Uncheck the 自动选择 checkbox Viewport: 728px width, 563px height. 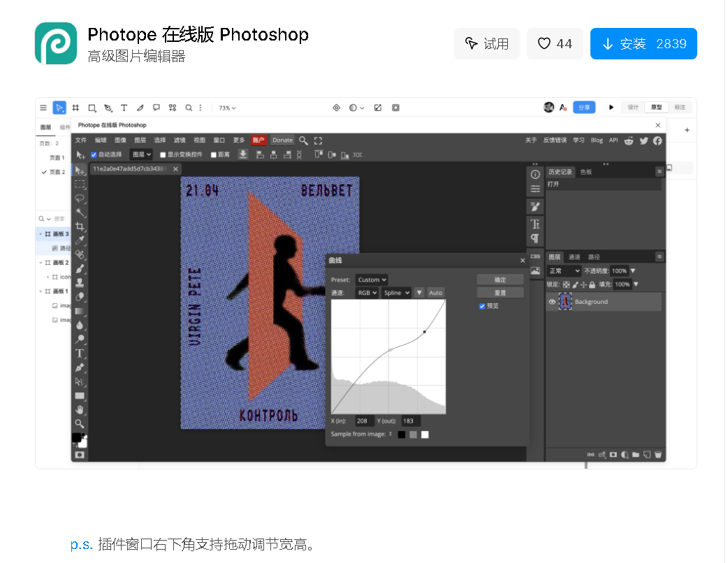click(x=94, y=154)
